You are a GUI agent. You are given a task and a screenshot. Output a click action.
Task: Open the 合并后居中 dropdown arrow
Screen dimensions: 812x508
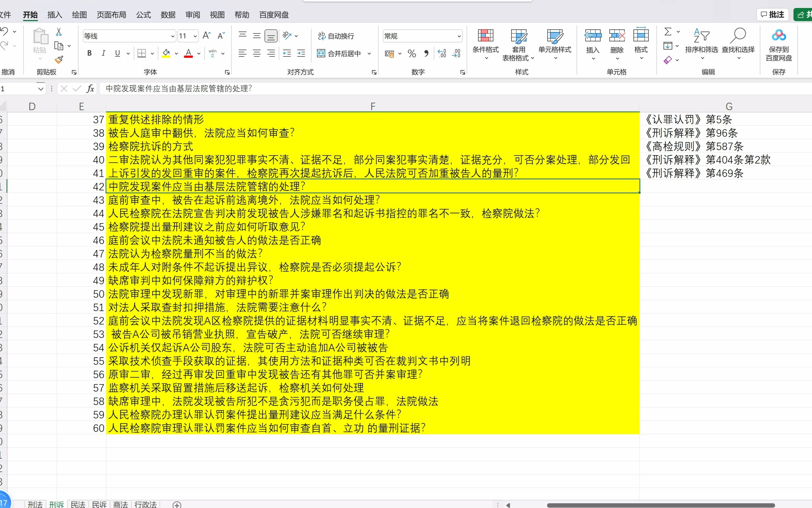click(369, 53)
